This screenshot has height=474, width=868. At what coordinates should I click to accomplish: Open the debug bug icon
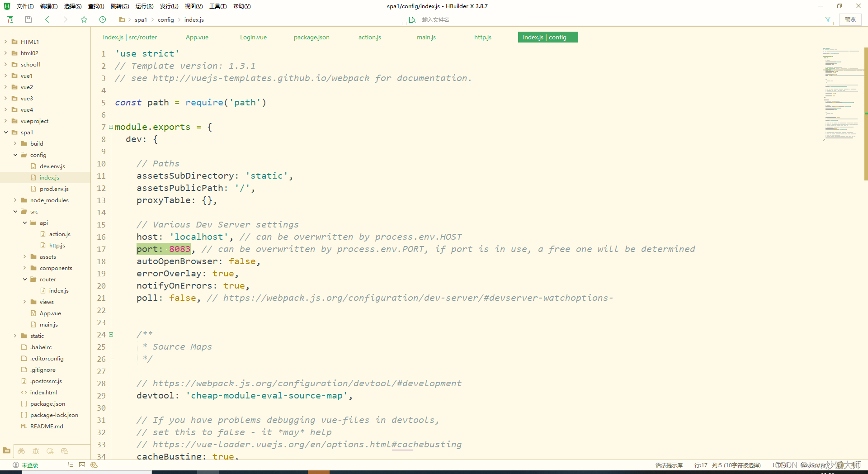[36, 451]
